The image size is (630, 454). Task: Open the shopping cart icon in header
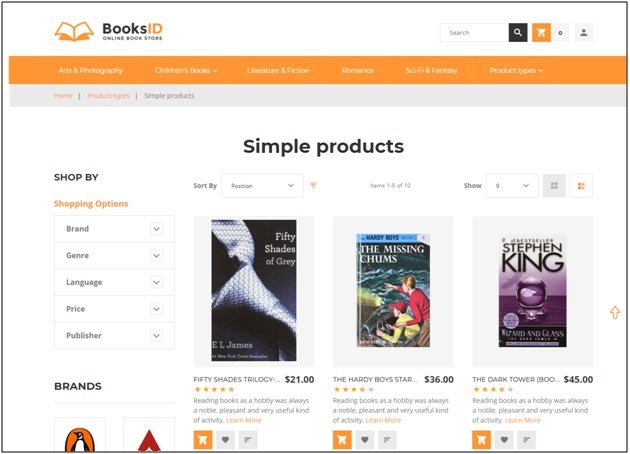click(541, 33)
